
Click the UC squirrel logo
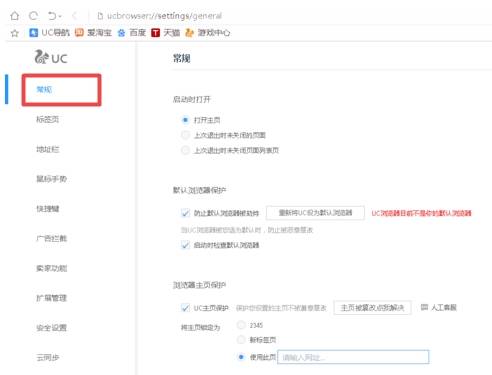51,57
